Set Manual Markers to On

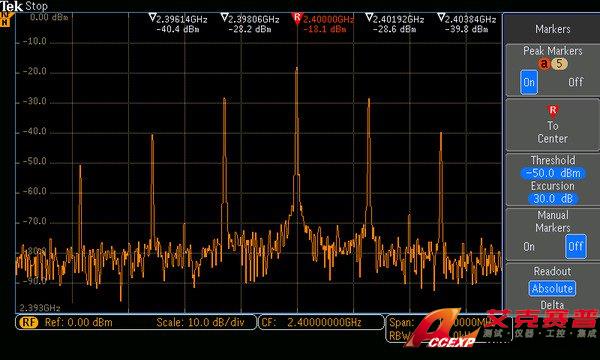pos(529,247)
